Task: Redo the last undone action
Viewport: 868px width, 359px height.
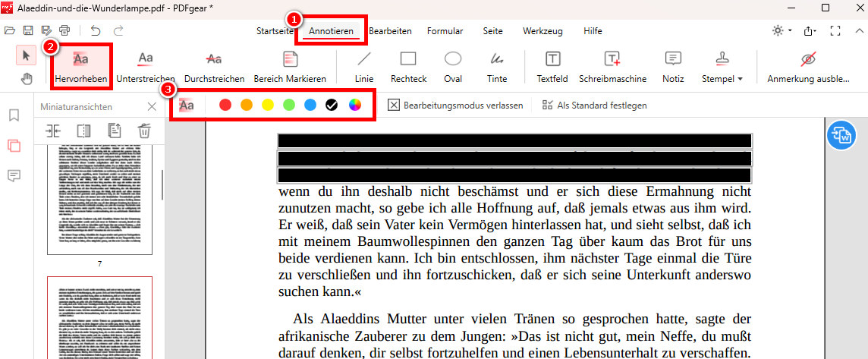Action: [118, 31]
